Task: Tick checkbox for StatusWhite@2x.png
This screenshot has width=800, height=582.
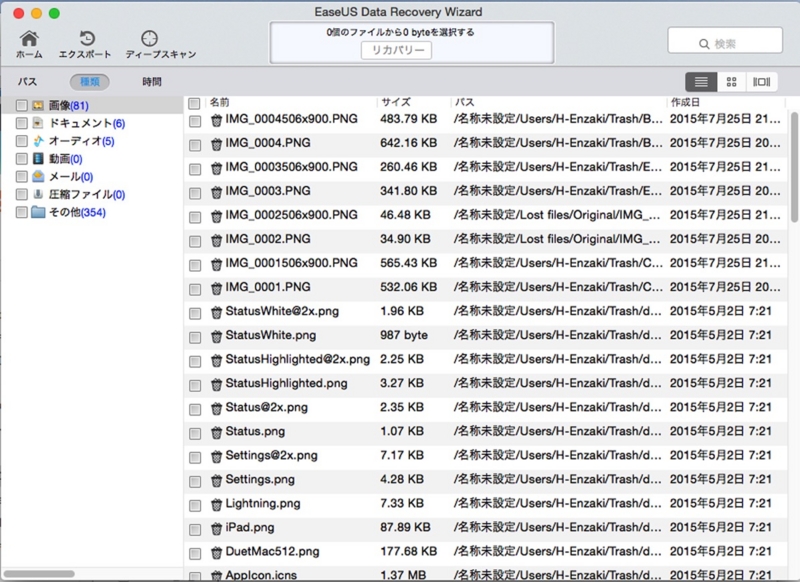Action: tap(195, 313)
